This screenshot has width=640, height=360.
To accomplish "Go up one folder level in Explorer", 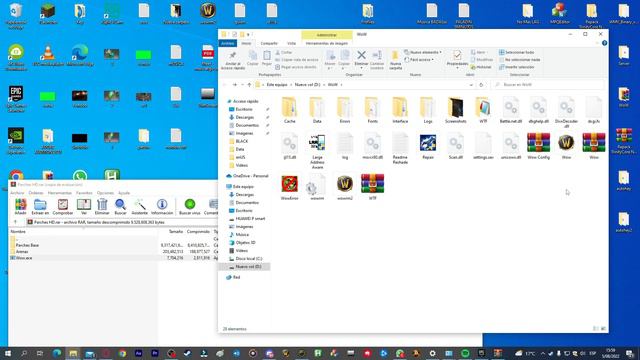I will (249, 85).
